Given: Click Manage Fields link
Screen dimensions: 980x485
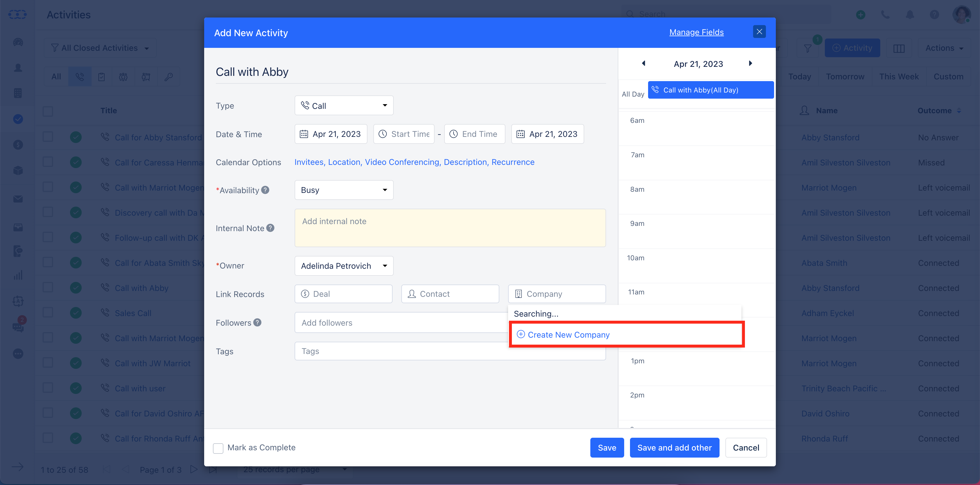Looking at the screenshot, I should pyautogui.click(x=696, y=32).
